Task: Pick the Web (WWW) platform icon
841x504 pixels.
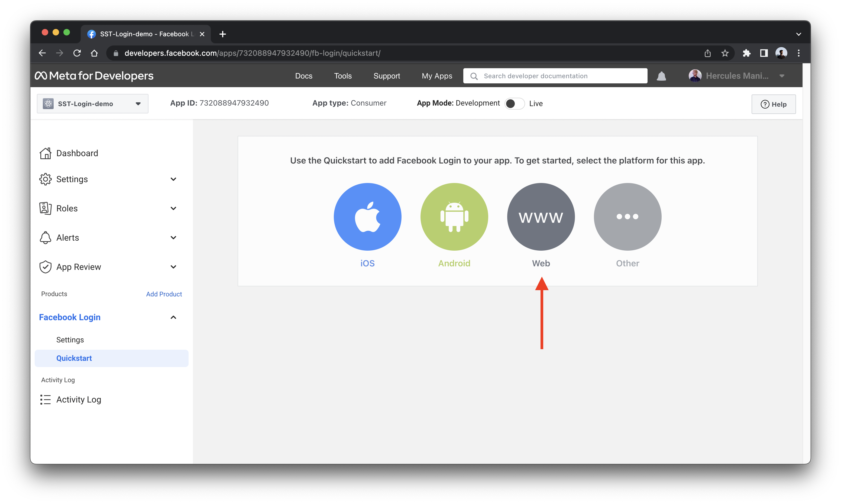Action: coord(541,217)
